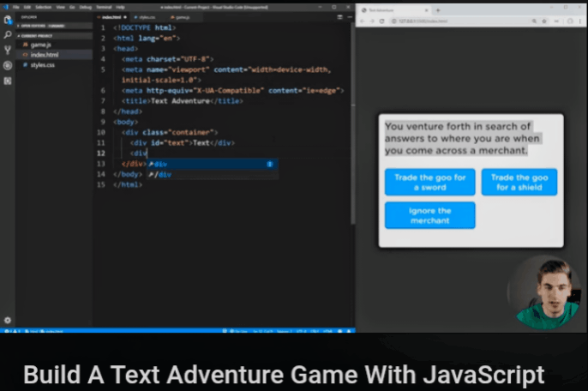Open the Search view in activity bar

(8, 35)
